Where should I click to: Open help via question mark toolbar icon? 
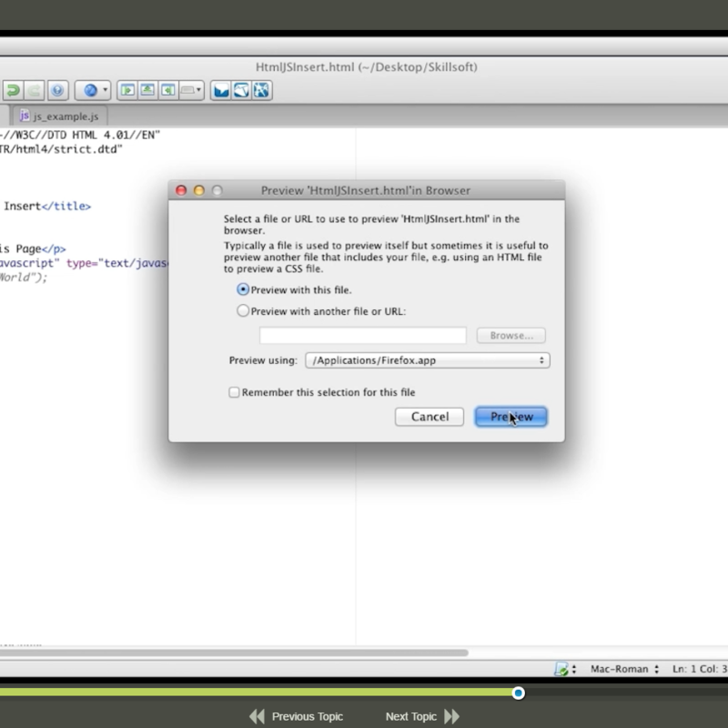(x=57, y=90)
